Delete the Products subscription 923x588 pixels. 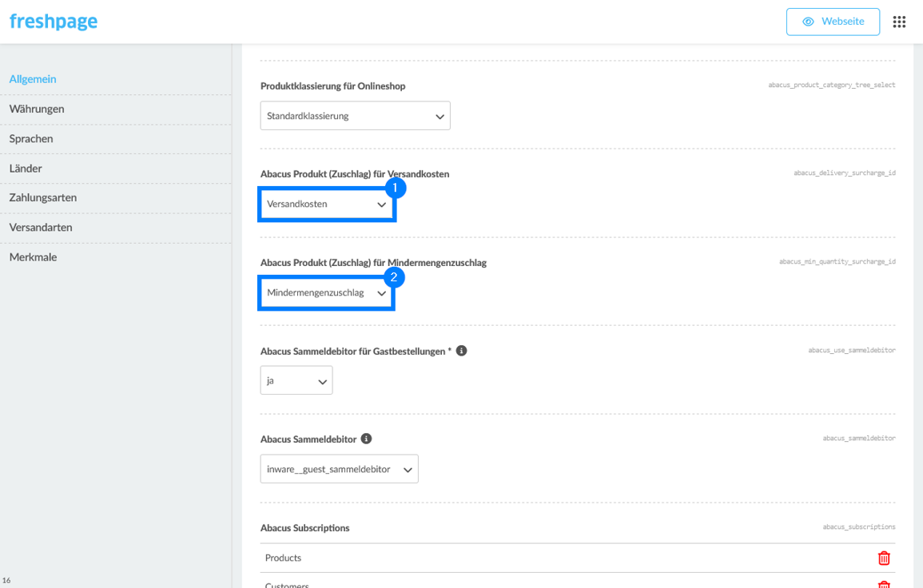click(884, 558)
